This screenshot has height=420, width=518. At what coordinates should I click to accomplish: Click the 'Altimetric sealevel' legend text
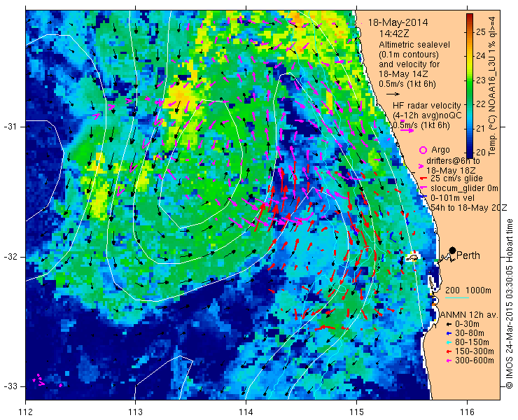(x=414, y=45)
